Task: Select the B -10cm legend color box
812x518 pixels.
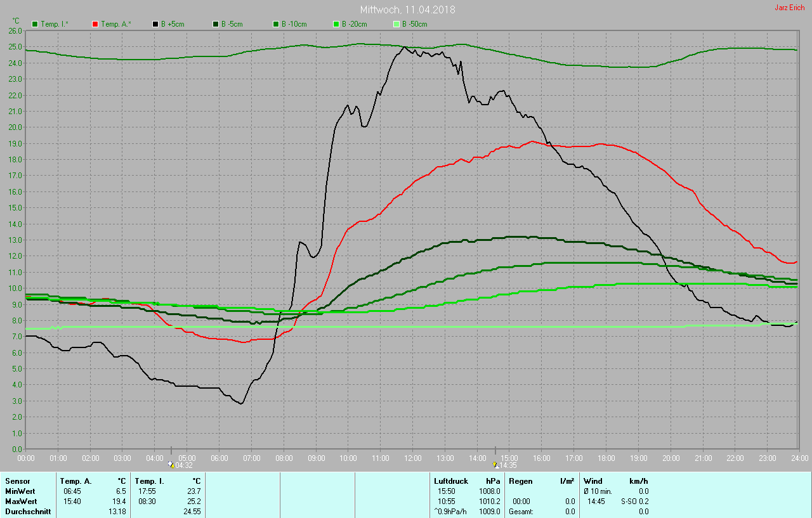Action: (276, 24)
